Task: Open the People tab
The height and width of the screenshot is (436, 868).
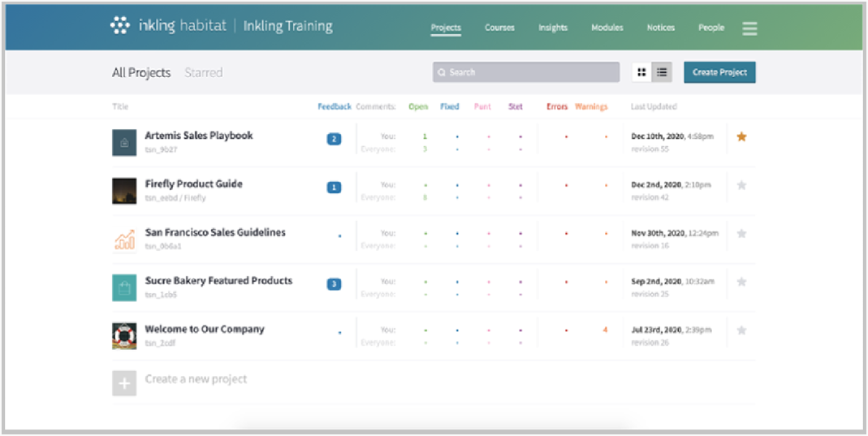Action: pyautogui.click(x=711, y=28)
